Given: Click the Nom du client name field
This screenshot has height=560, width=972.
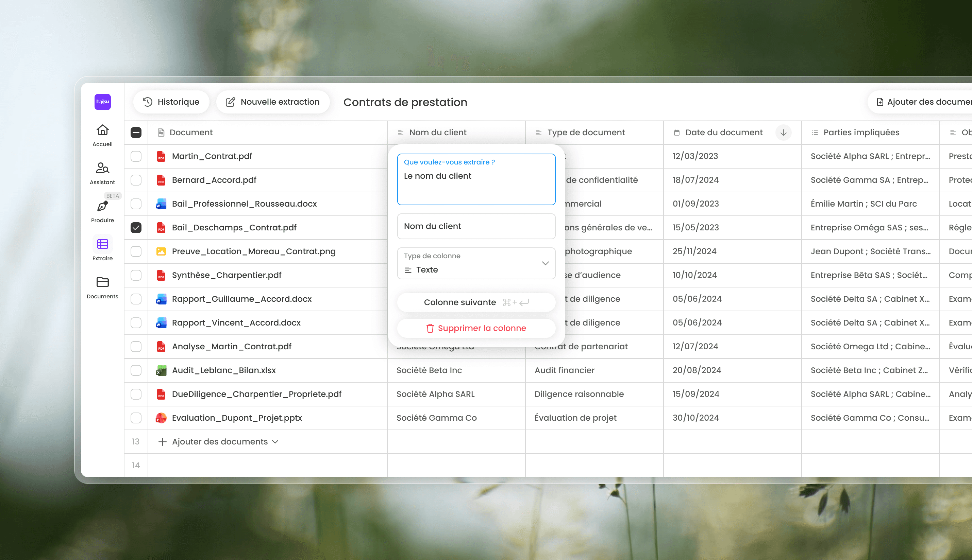Looking at the screenshot, I should 476,227.
